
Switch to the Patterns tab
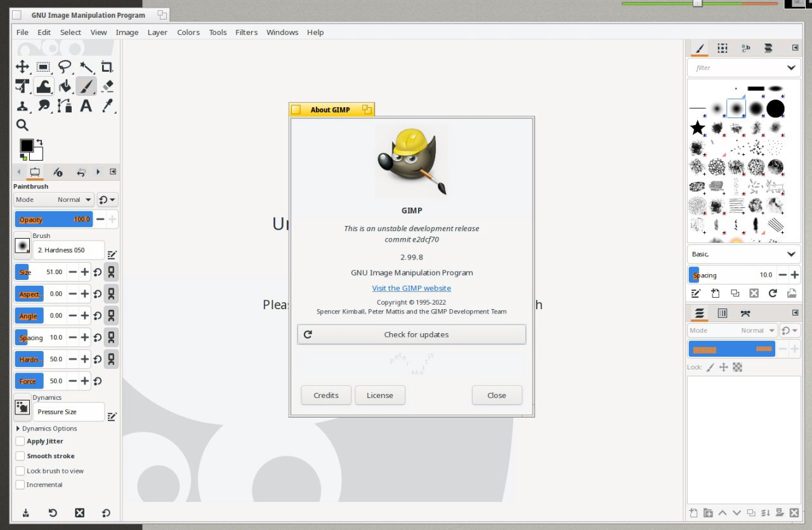[722, 48]
